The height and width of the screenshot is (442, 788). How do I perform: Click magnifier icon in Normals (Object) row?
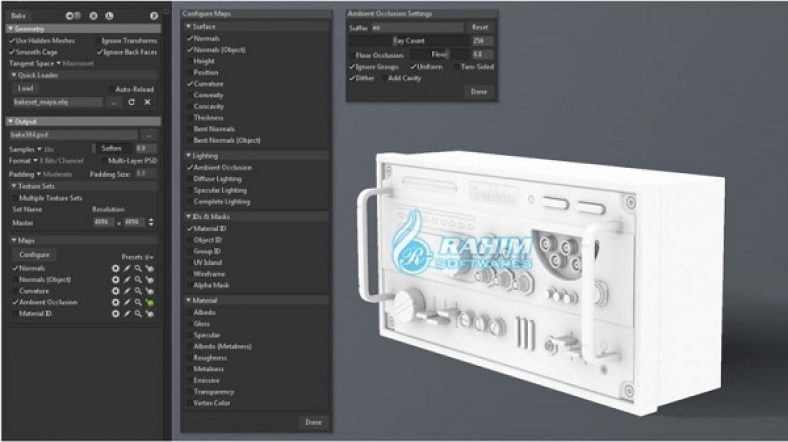(138, 280)
